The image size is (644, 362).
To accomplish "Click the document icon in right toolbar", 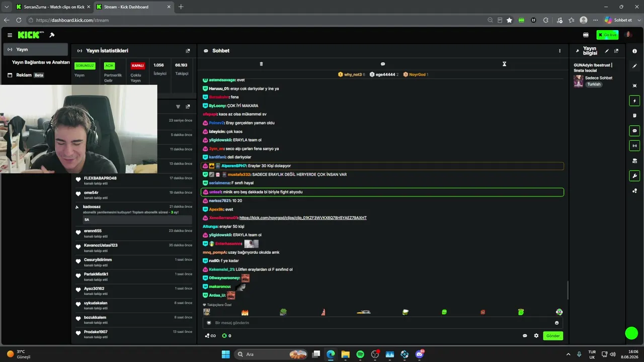I will point(634,116).
